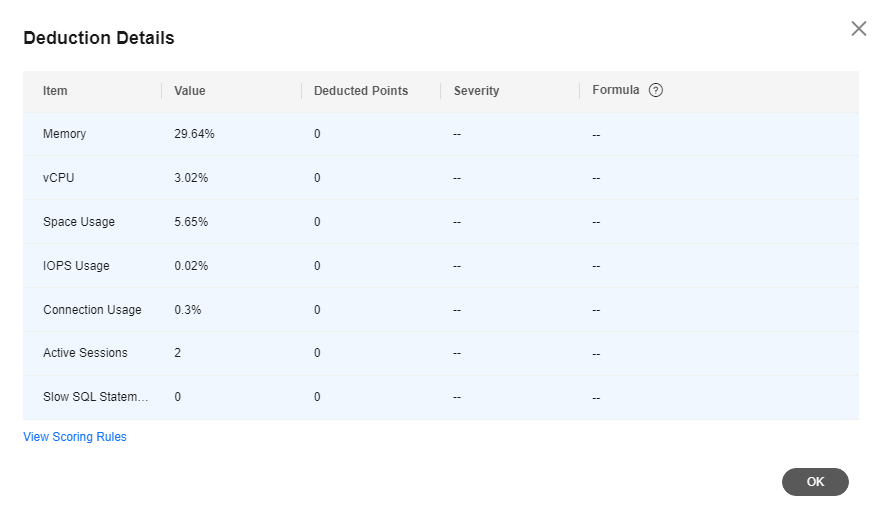
Task: Click the Severity column header
Action: (476, 91)
